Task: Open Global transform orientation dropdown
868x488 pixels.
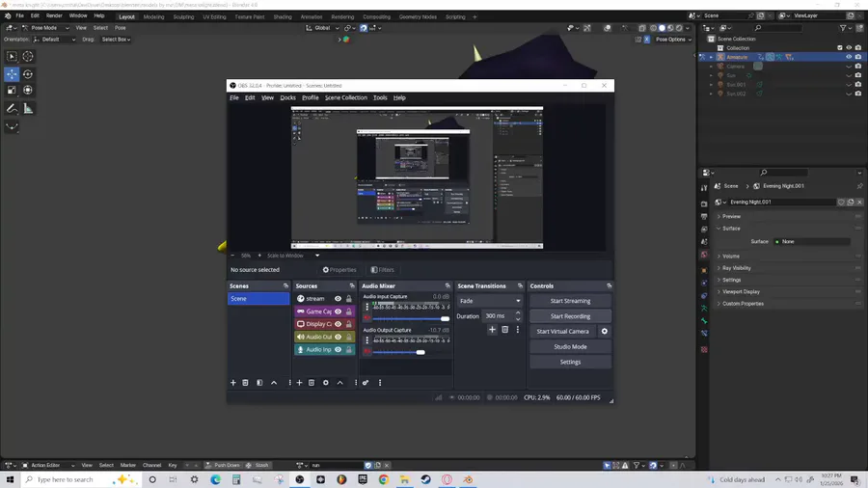Action: [322, 28]
